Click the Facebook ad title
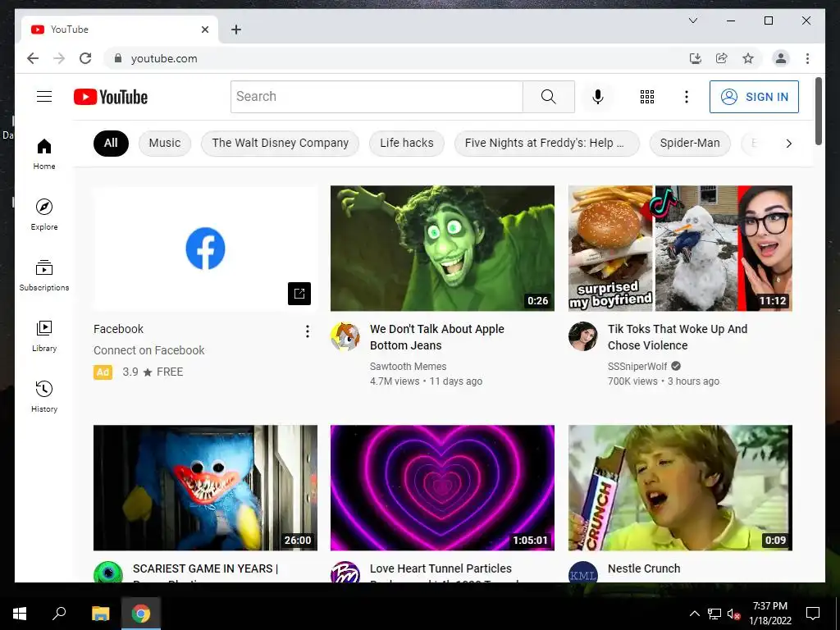Viewport: 840px width, 630px height. tap(118, 329)
